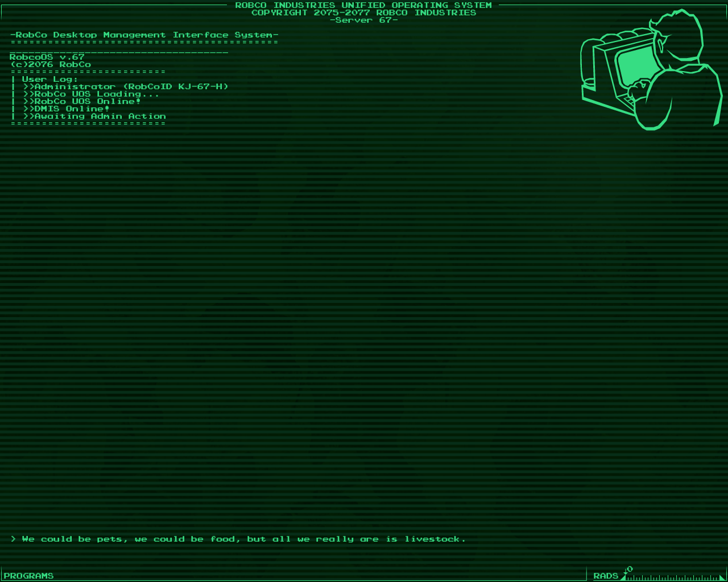
Task: Click the Vault Boy terminal illustration
Action: point(651,69)
